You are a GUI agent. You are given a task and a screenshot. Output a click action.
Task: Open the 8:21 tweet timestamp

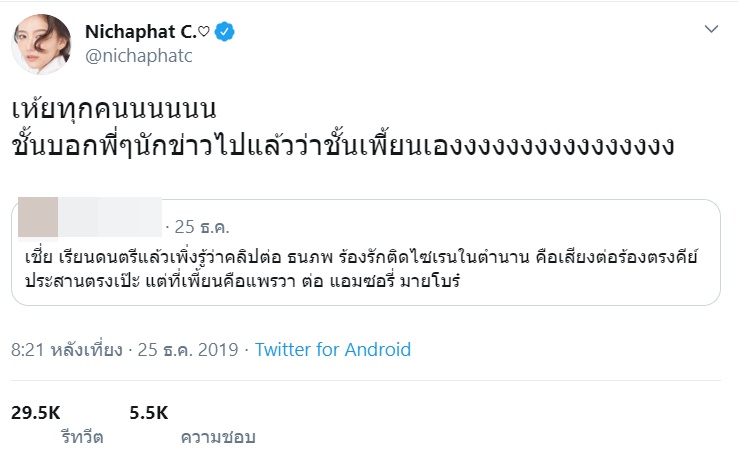[x=67, y=350]
